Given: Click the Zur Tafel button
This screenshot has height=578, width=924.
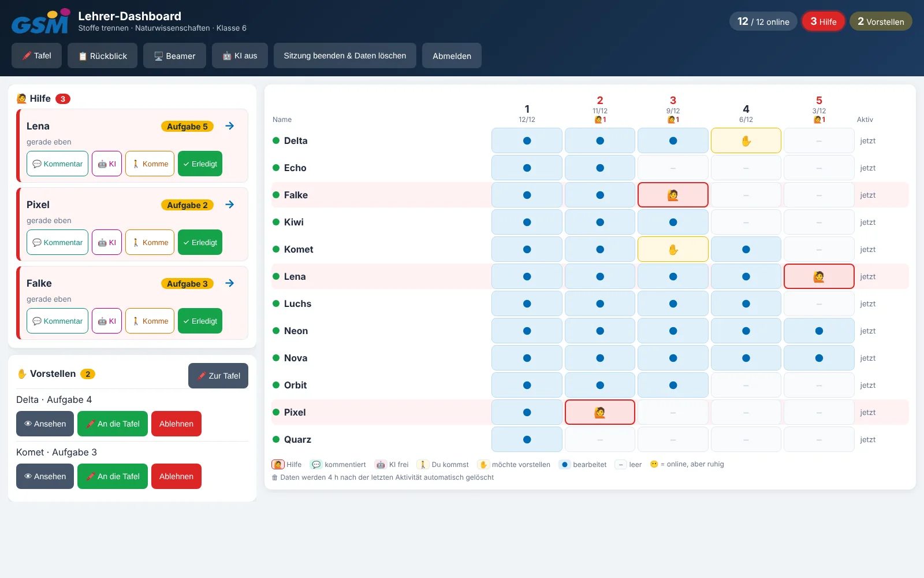Looking at the screenshot, I should pyautogui.click(x=218, y=376).
